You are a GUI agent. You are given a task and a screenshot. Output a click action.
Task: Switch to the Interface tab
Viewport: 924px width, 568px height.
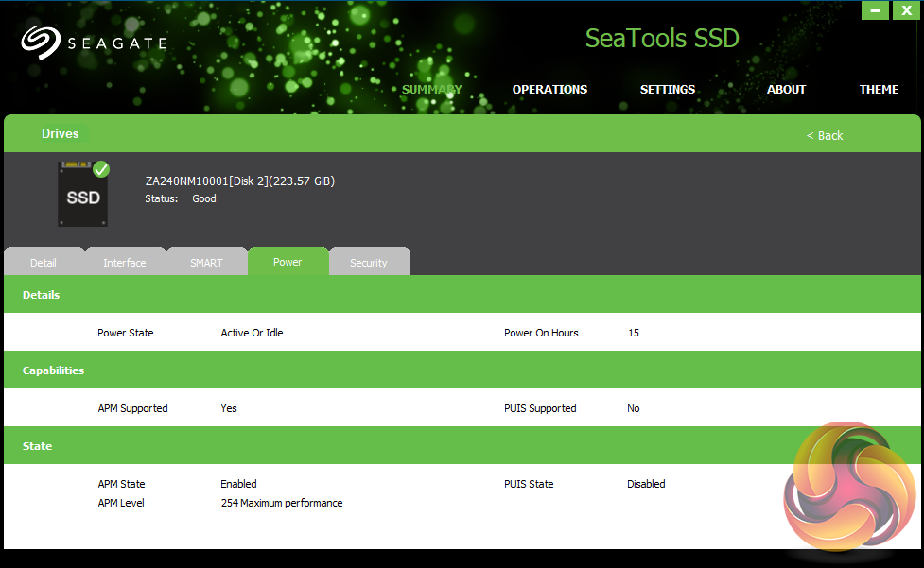pyautogui.click(x=125, y=263)
